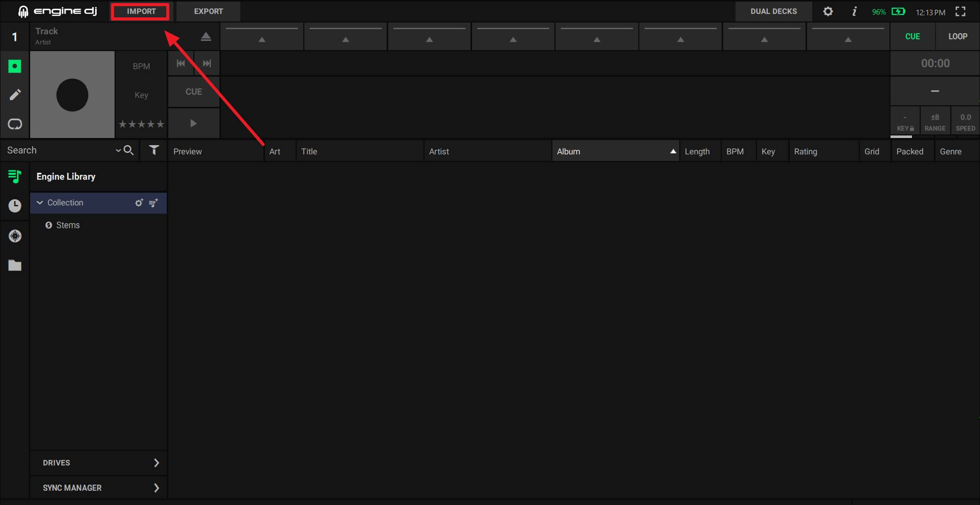This screenshot has height=505, width=980.
Task: Click the Preview column header
Action: pyautogui.click(x=216, y=151)
